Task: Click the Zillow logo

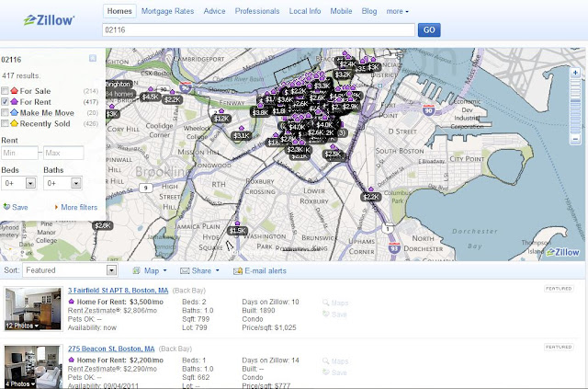Action: point(49,20)
